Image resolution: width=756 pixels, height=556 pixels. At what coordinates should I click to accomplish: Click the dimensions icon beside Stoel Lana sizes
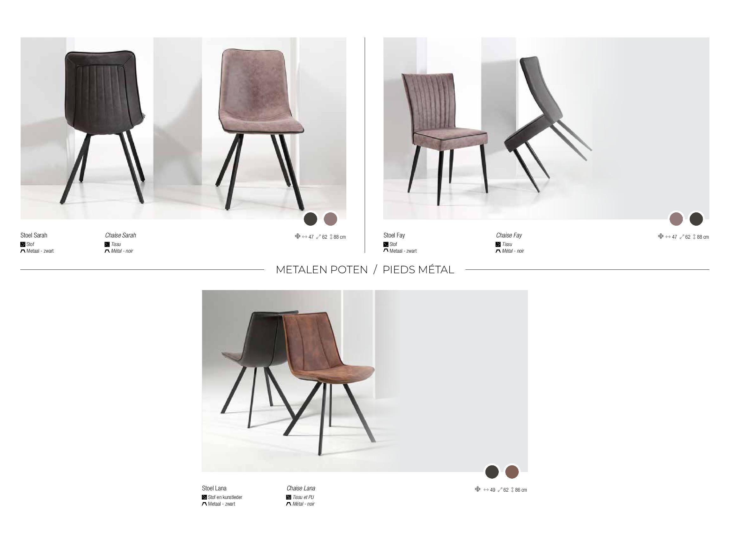(x=477, y=489)
